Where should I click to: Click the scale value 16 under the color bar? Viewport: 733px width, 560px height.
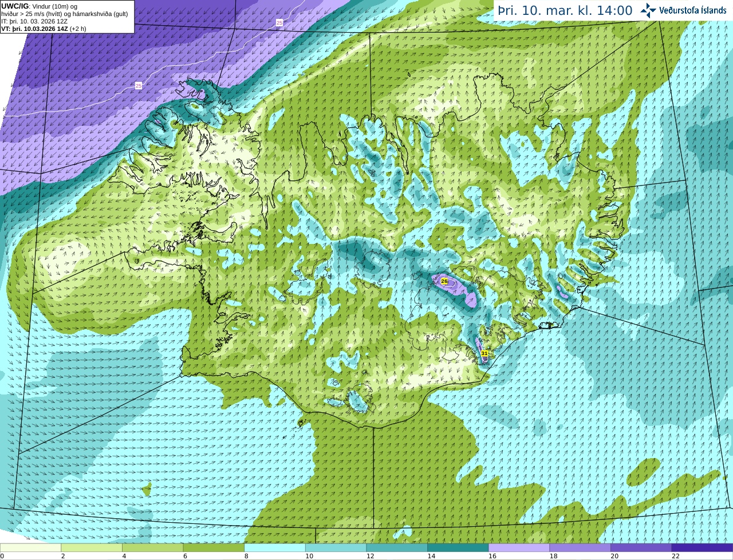[492, 556]
